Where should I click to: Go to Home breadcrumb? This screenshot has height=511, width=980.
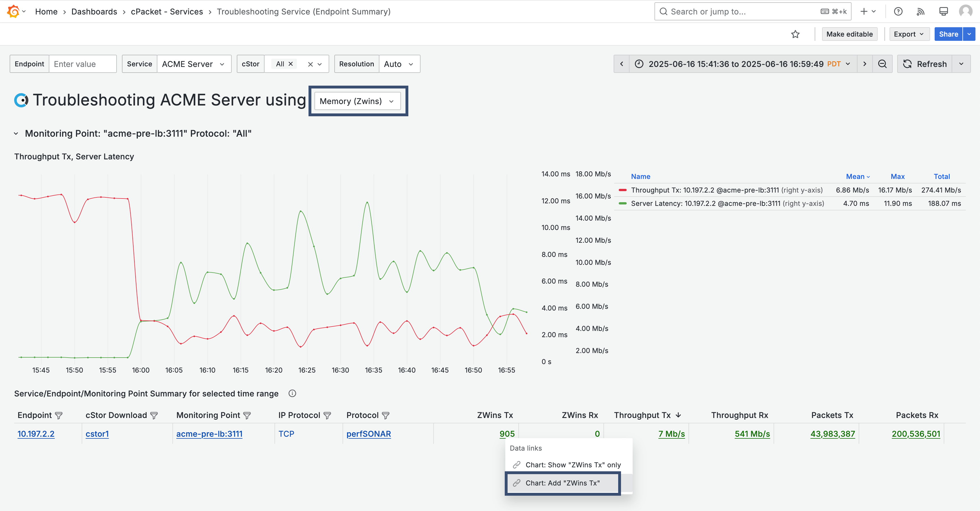(x=46, y=11)
